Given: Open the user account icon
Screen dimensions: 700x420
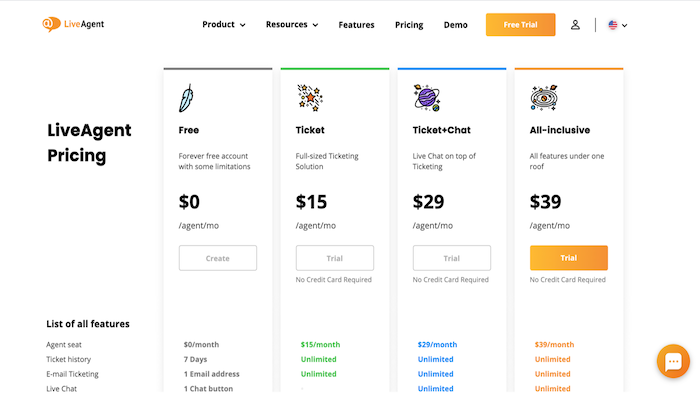Looking at the screenshot, I should [575, 25].
